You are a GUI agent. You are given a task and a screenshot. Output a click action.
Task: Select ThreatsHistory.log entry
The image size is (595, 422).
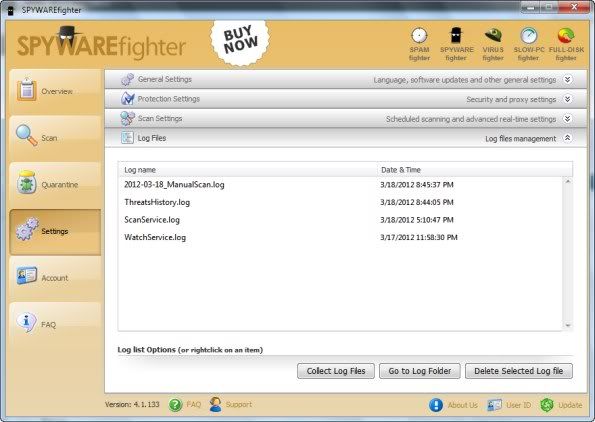(157, 202)
